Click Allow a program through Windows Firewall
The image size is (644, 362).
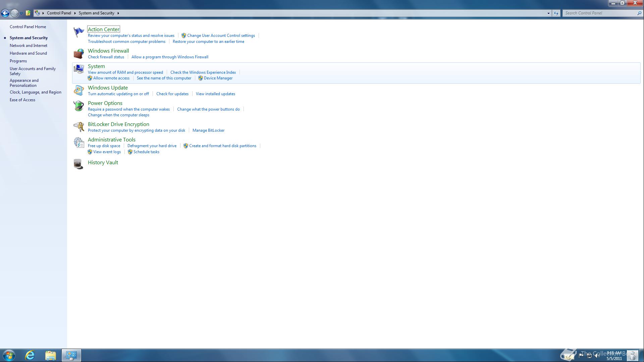click(x=170, y=57)
